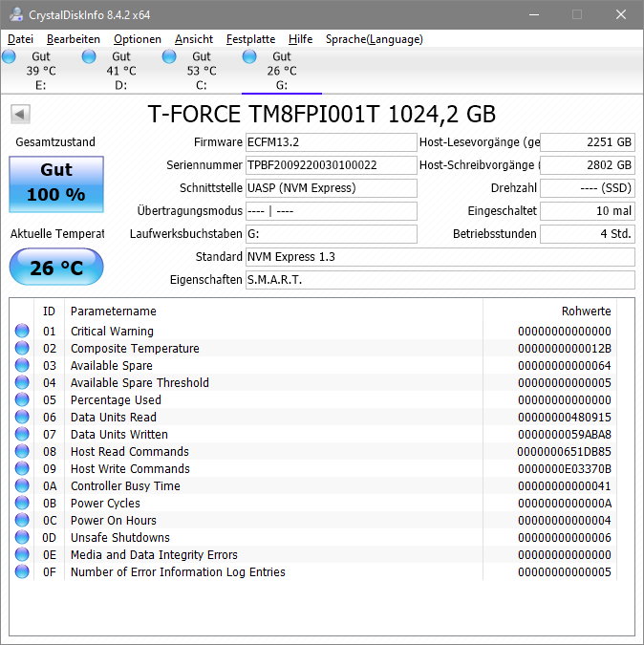
Task: Click the Schnittstelle field UASP (NVM Express)
Action: click(331, 188)
